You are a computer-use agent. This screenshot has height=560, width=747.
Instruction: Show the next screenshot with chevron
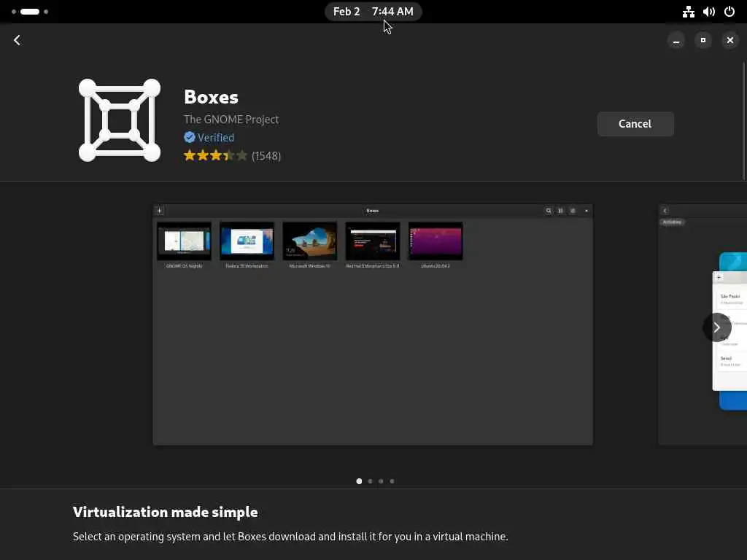tap(716, 327)
